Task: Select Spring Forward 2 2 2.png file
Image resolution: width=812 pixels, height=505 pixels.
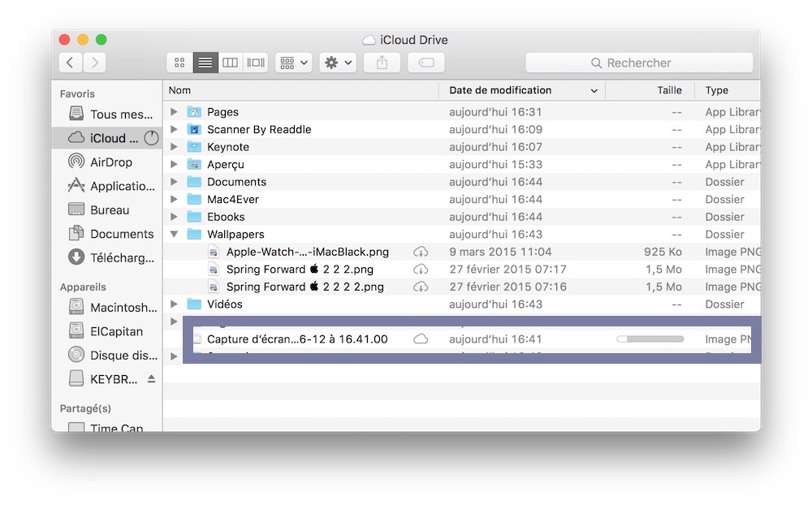Action: point(462,270)
